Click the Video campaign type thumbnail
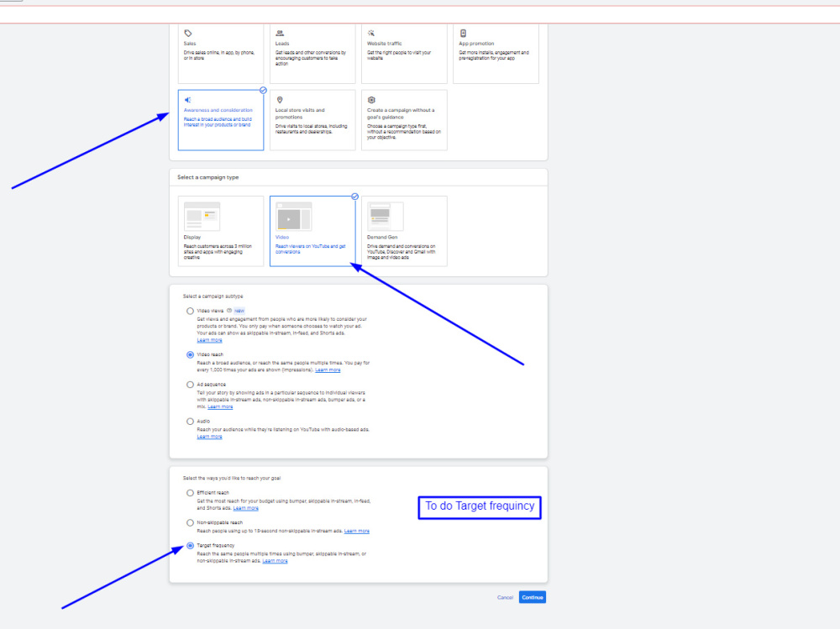840x629 pixels. pyautogui.click(x=293, y=217)
